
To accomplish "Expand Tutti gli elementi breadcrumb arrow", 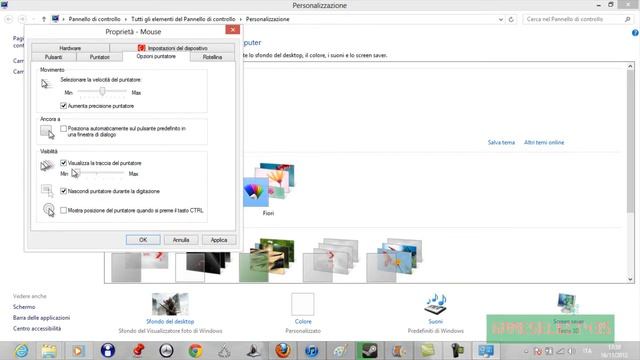I will tap(241, 19).
